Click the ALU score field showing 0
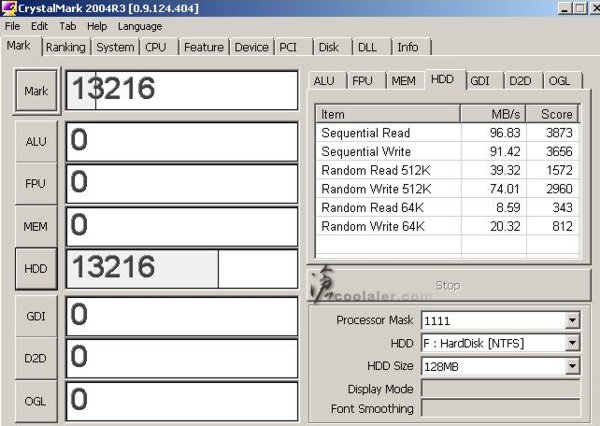This screenshot has width=600, height=426. coord(182,142)
